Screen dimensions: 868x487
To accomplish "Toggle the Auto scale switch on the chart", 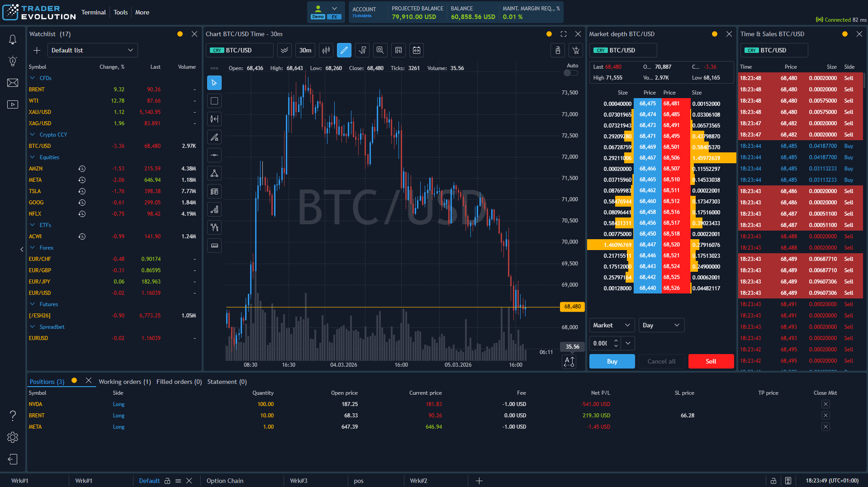I will [x=570, y=72].
